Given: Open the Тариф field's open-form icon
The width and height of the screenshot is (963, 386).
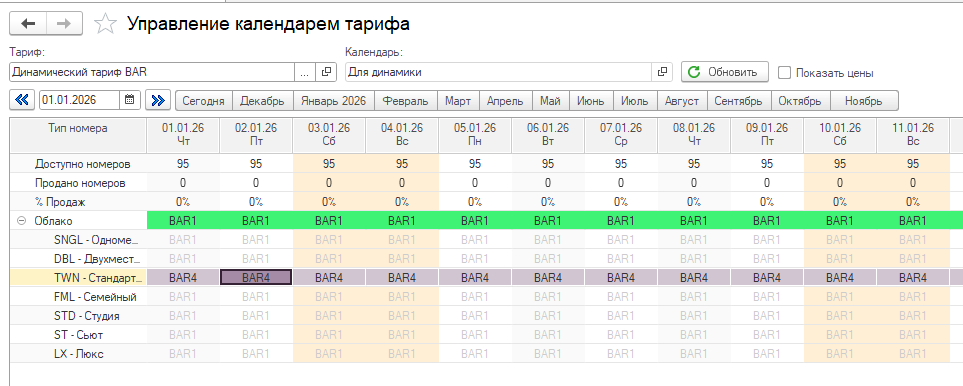Looking at the screenshot, I should click(x=326, y=72).
